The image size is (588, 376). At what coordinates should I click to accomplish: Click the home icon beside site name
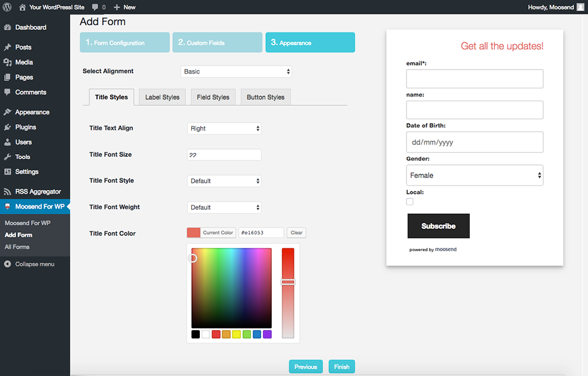pos(22,7)
